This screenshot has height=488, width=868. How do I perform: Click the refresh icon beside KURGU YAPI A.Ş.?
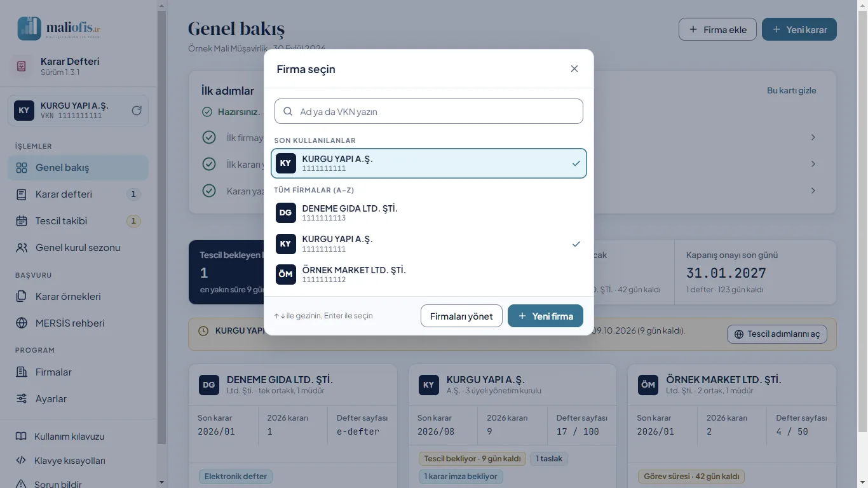click(137, 111)
